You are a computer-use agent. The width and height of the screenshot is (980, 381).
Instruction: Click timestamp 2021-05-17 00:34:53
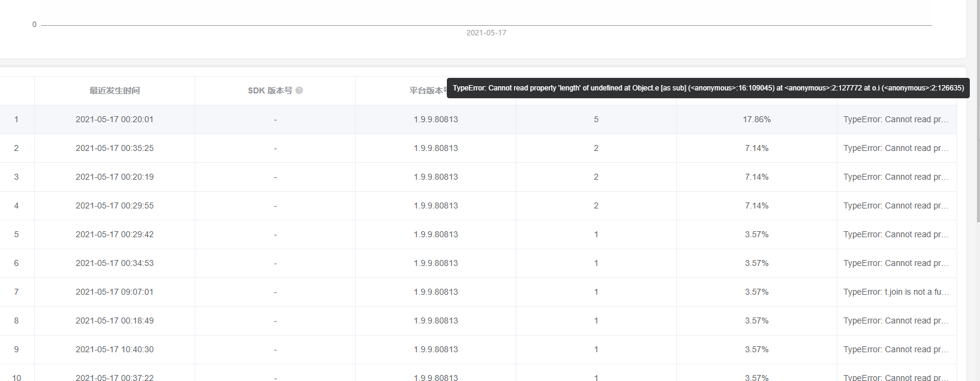pos(114,263)
